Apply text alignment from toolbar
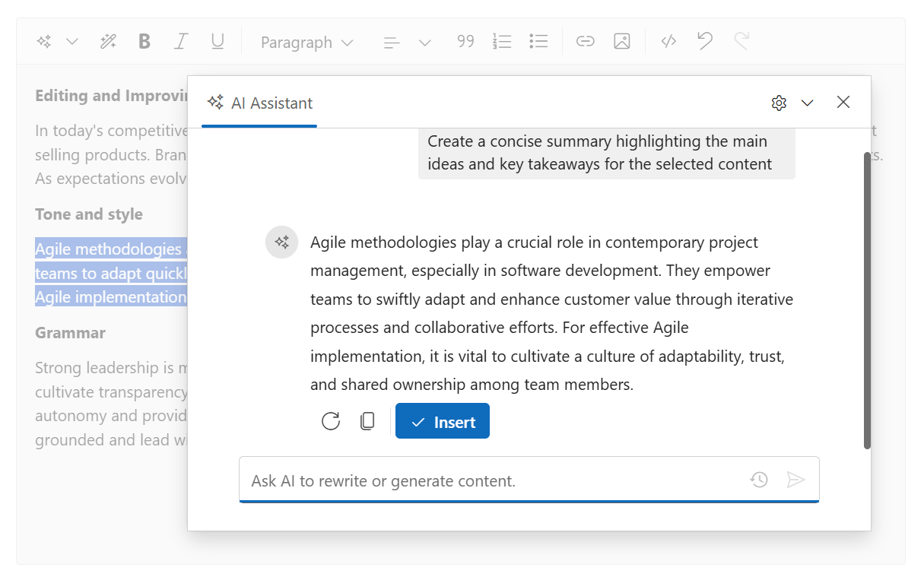This screenshot has width=924, height=580. (392, 43)
